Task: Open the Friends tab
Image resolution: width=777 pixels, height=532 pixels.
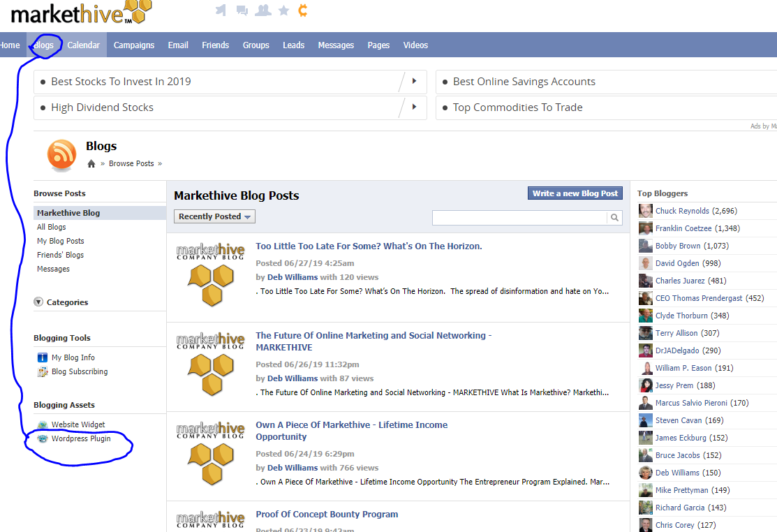Action: 215,45
